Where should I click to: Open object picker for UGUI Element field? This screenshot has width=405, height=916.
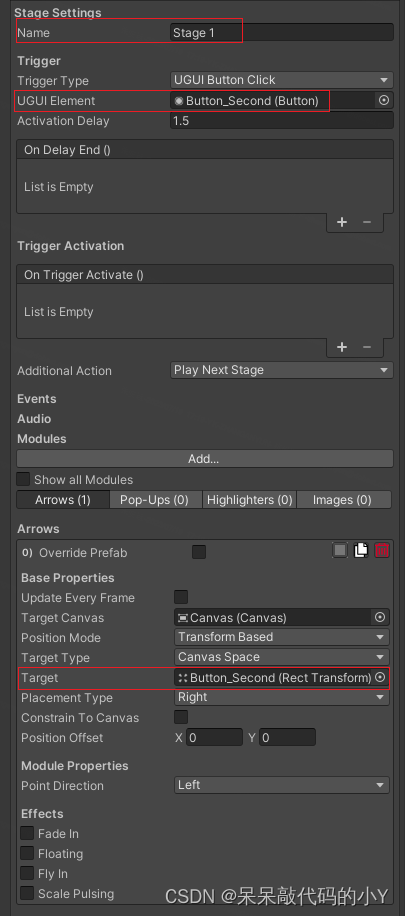384,100
